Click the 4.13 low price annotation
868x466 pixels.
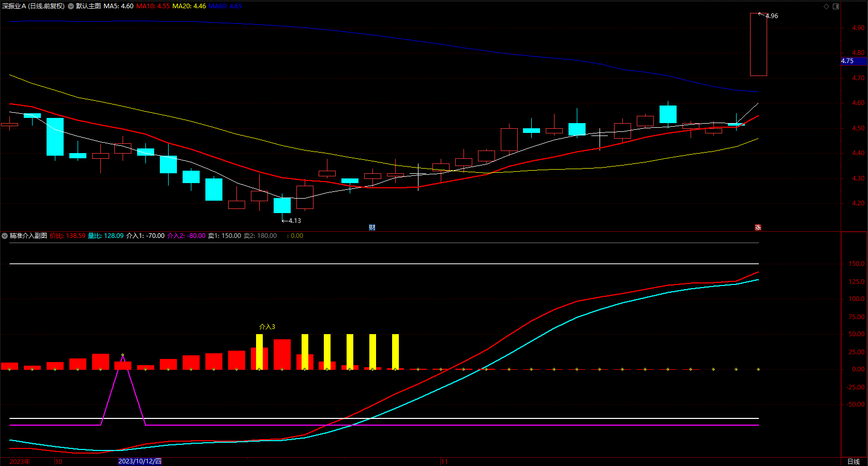294,221
